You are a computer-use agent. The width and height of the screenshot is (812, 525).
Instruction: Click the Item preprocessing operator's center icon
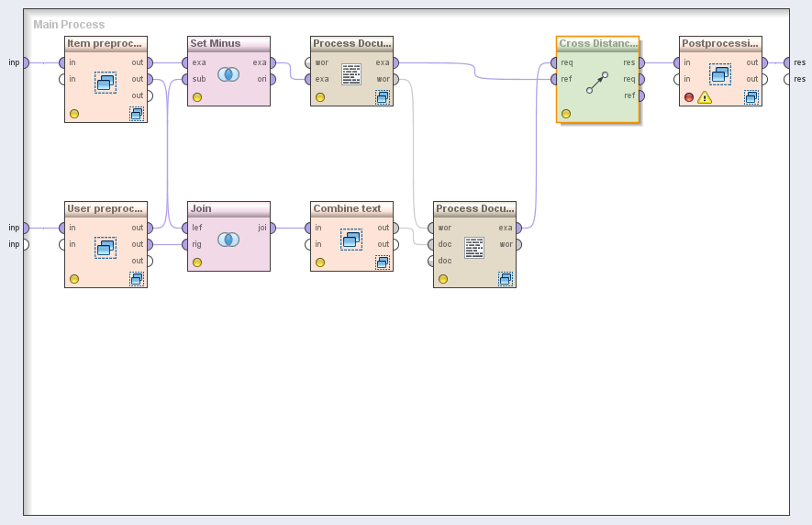click(106, 83)
